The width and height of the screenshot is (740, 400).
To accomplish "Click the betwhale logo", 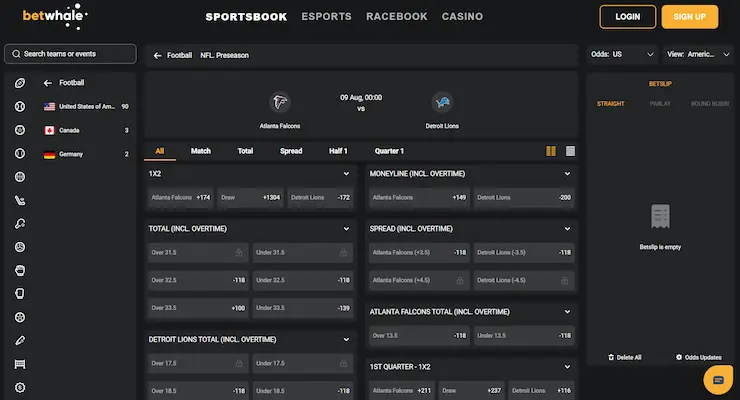I will click(x=55, y=17).
